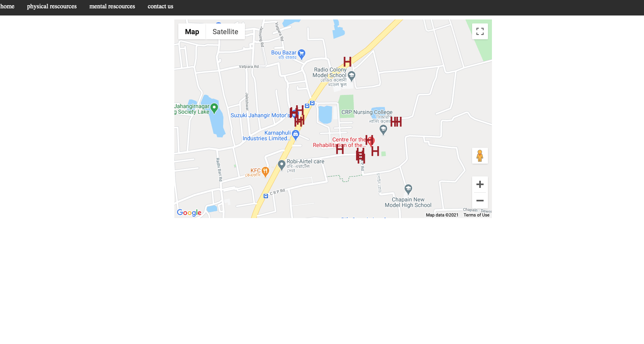This screenshot has width=644, height=344.
Task: Click Jahangirnagar Society Lake green pin
Action: point(214,108)
